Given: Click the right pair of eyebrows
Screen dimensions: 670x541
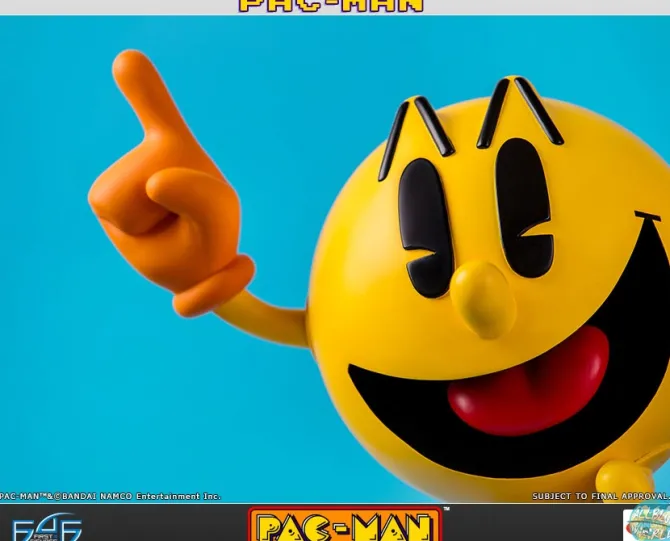Looking at the screenshot, I should pyautogui.click(x=520, y=108).
